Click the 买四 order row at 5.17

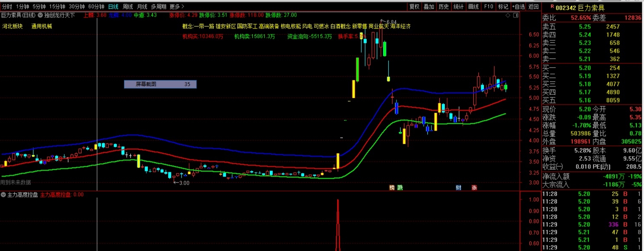[x=592, y=92]
